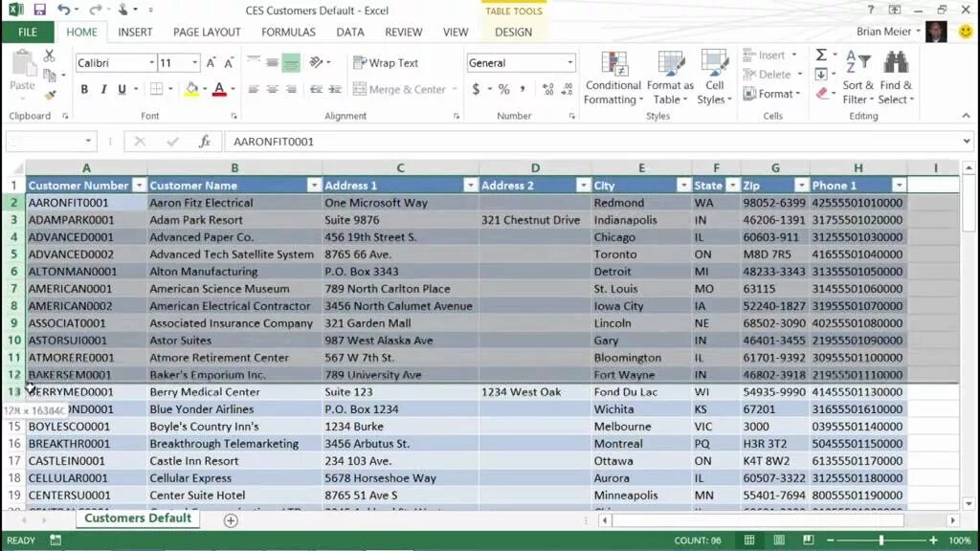The height and width of the screenshot is (551, 980).
Task: Select the Customers Default sheet tab
Action: click(x=138, y=518)
